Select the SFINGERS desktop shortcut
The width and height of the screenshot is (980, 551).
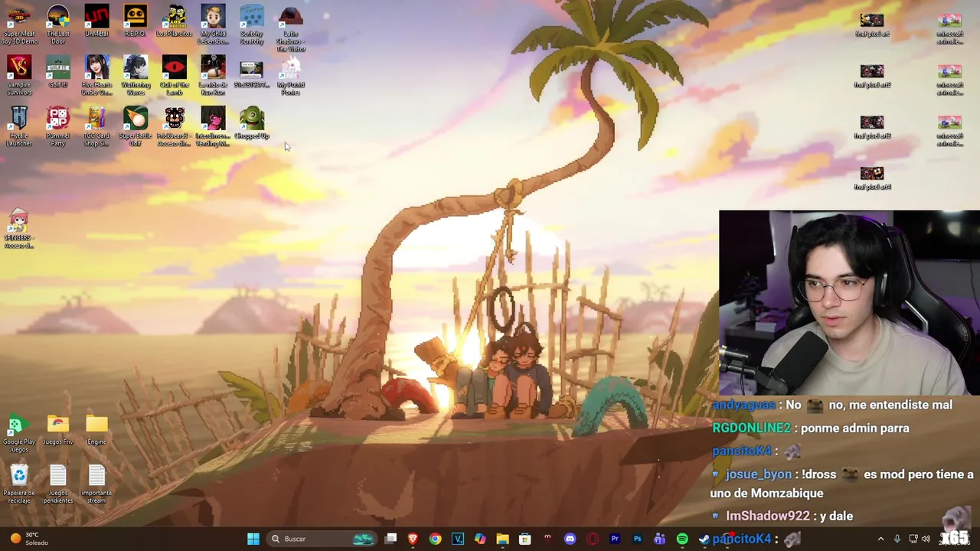[19, 229]
